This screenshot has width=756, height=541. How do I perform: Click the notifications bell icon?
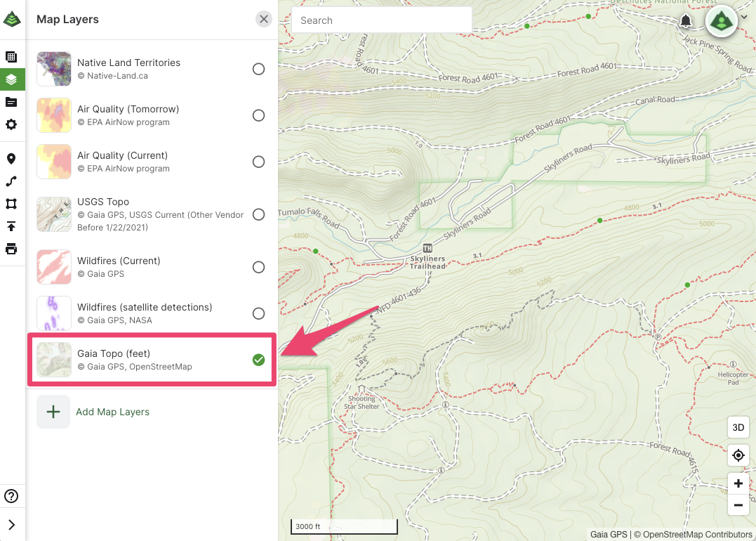pyautogui.click(x=686, y=21)
